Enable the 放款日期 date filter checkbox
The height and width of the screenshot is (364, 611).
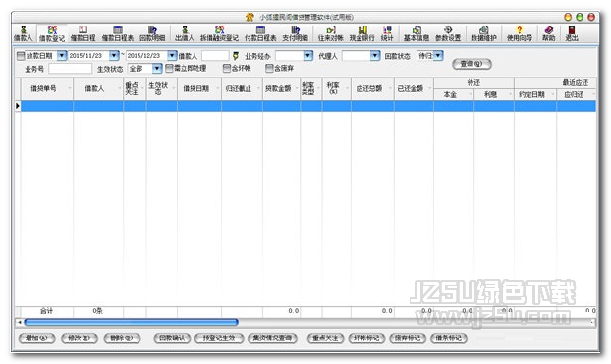coord(21,56)
